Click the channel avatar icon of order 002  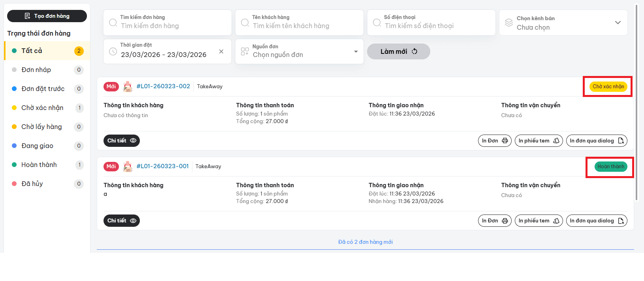point(128,87)
